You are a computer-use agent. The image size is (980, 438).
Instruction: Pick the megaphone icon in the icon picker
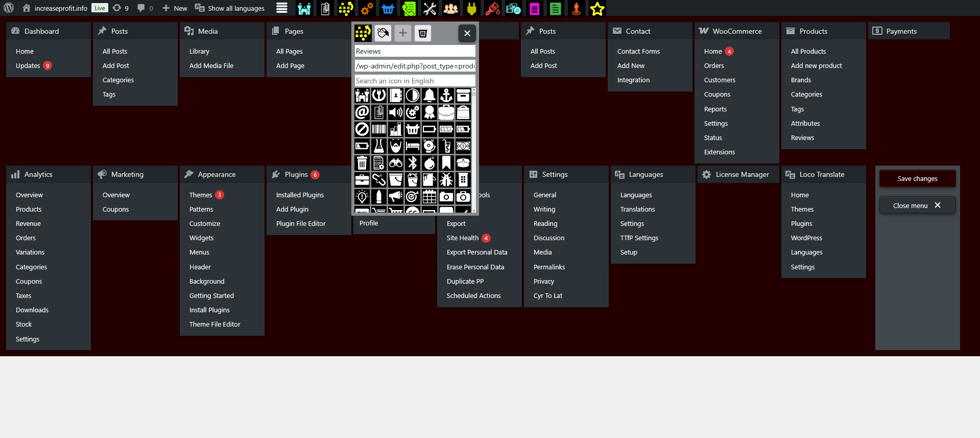pyautogui.click(x=396, y=197)
